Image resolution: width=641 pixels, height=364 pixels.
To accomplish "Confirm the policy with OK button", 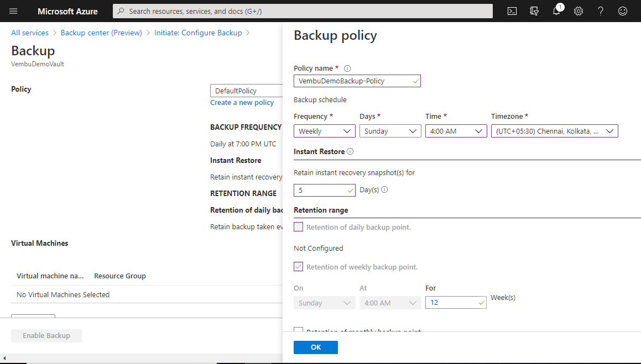I will pyautogui.click(x=316, y=347).
